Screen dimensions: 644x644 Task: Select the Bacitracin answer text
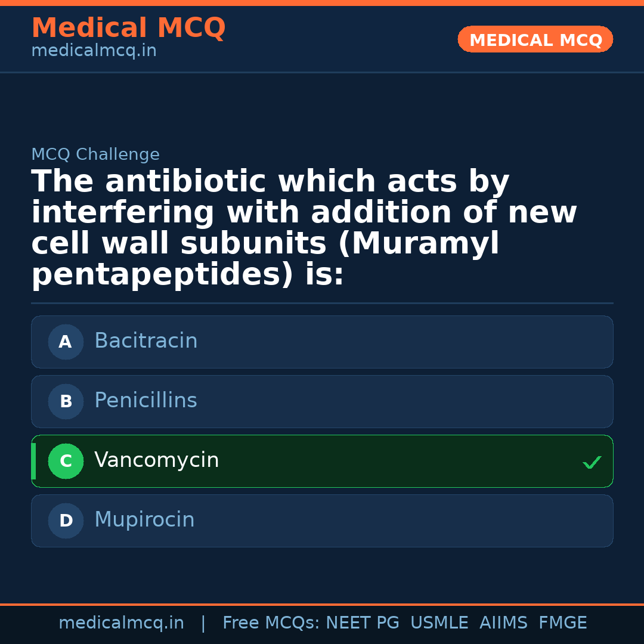145,341
